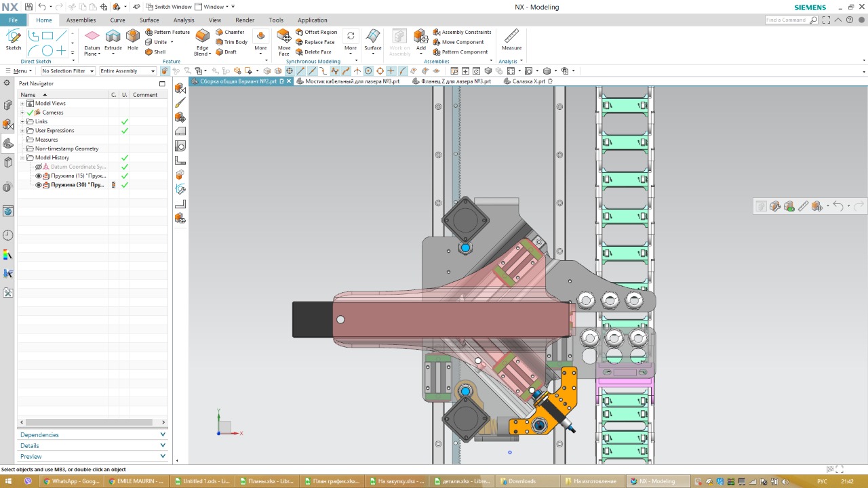This screenshot has width=868, height=488.
Task: Switch to the Assemblies ribbon tab
Action: [81, 20]
